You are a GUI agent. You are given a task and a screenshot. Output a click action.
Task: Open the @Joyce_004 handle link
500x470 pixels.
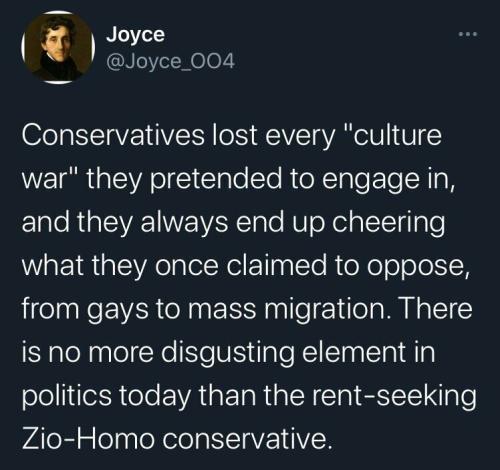pos(170,61)
